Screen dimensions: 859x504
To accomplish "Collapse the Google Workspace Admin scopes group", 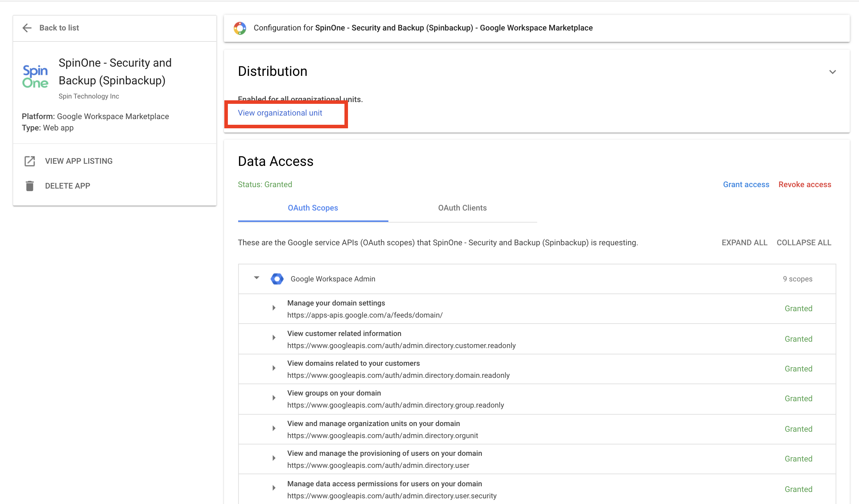I will tap(256, 279).
